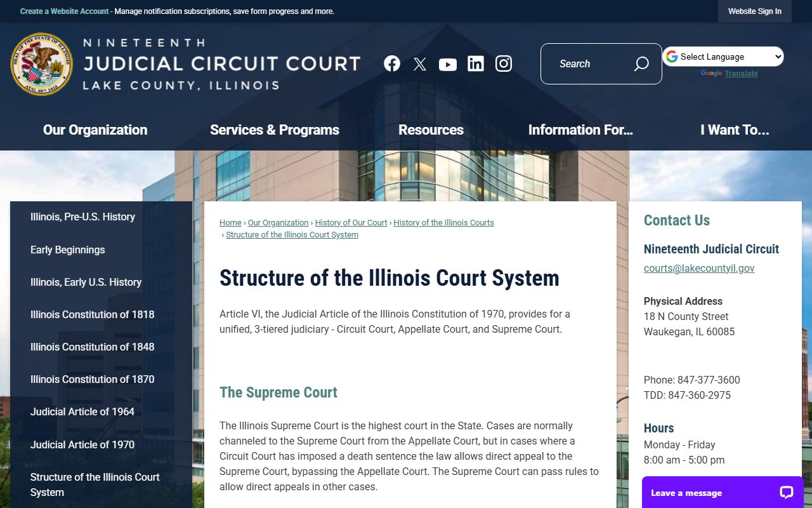Viewport: 812px width, 508px height.
Task: Click the chat bubble icon in message widget
Action: click(787, 493)
